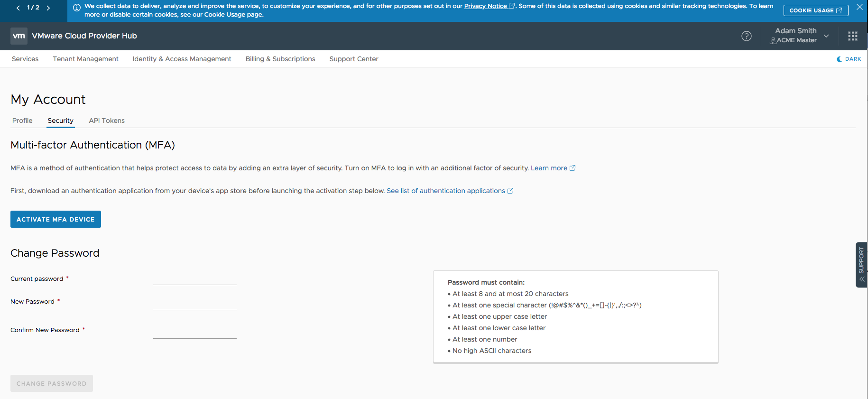Click the VMware vm logo icon
This screenshot has height=399, width=868.
click(19, 36)
